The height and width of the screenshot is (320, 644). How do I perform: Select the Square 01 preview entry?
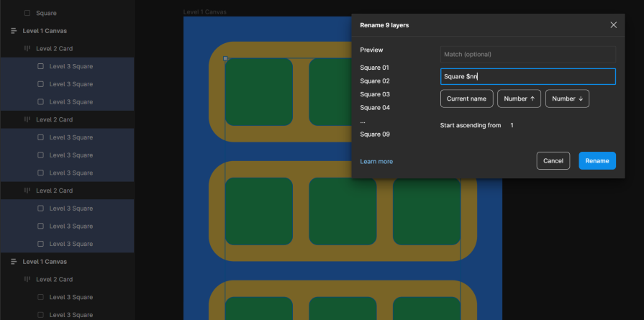[375, 68]
